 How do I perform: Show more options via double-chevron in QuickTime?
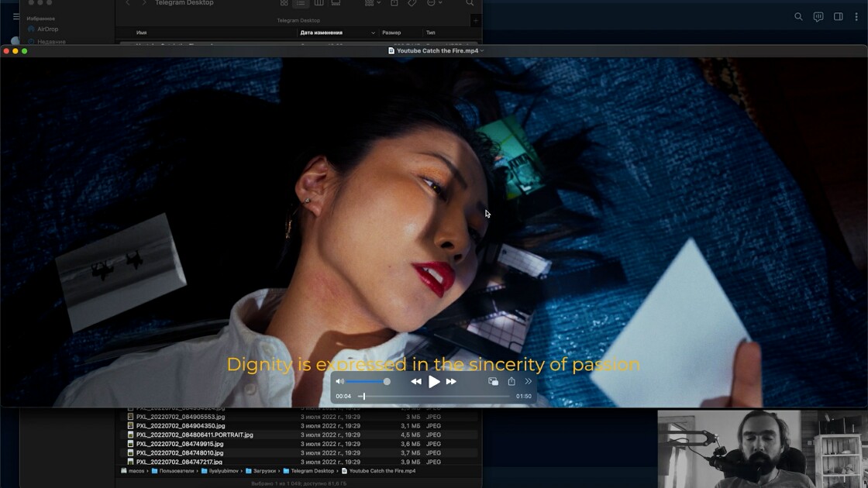pyautogui.click(x=528, y=381)
